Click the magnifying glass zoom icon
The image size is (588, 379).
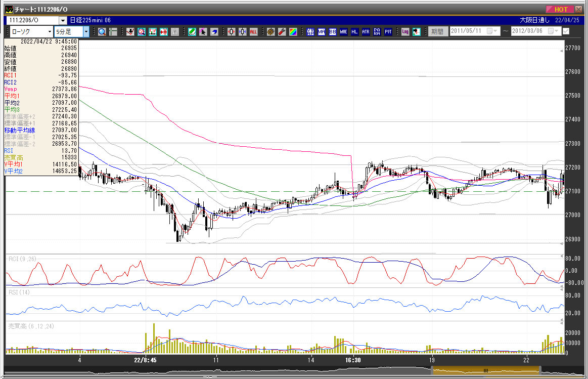point(102,32)
